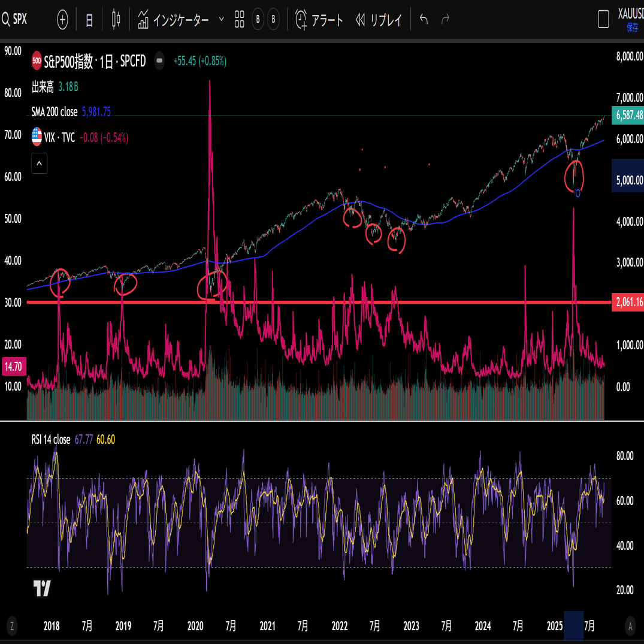Collapse the indicator legend with chevron
The height and width of the screenshot is (644, 644).
coord(40,164)
